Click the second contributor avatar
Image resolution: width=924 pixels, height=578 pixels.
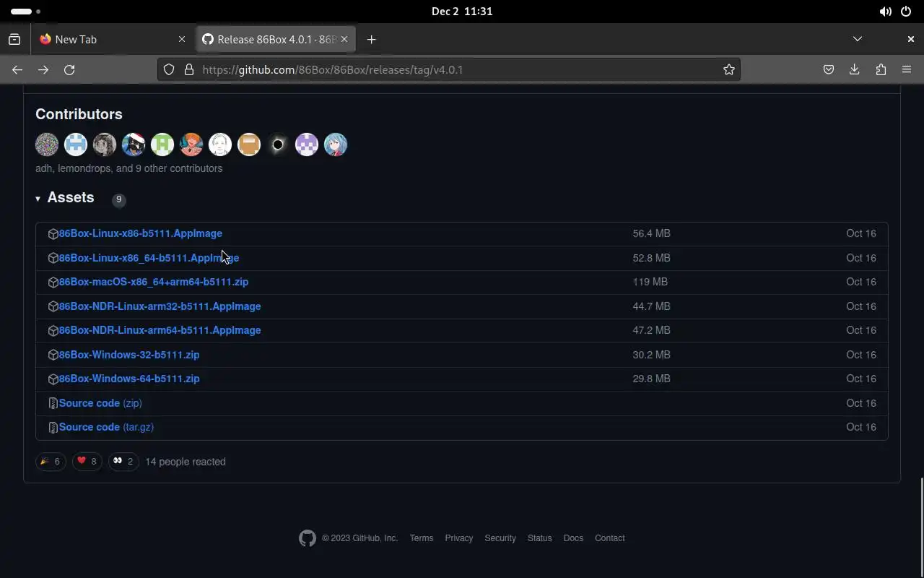(x=76, y=144)
